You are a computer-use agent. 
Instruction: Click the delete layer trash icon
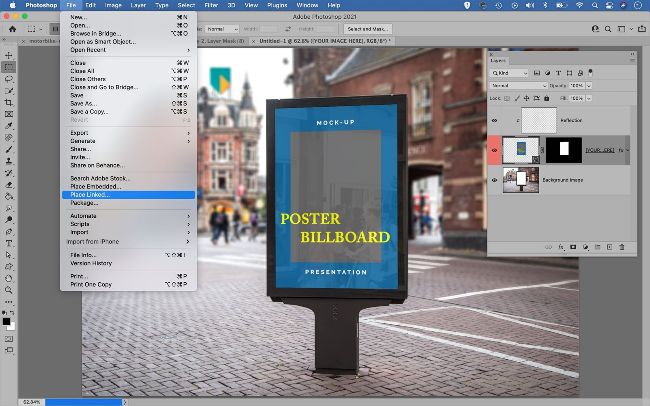tap(621, 247)
